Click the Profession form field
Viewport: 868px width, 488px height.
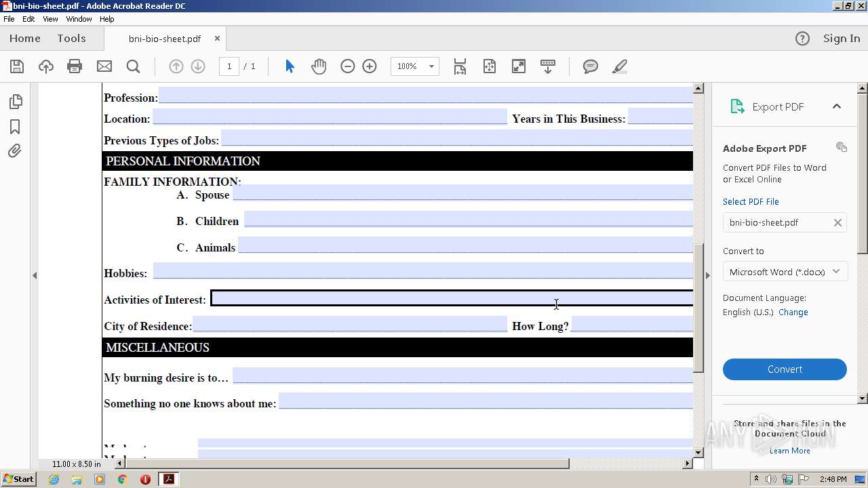(426, 96)
